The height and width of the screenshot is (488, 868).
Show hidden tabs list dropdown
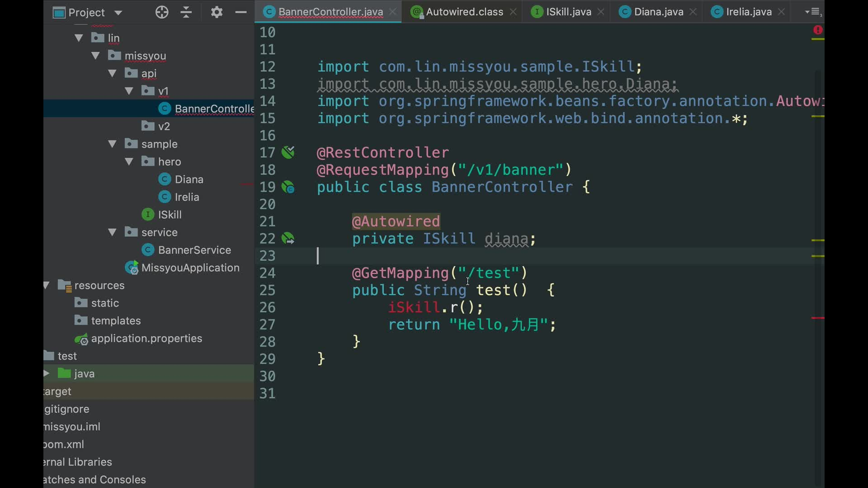pyautogui.click(x=813, y=12)
